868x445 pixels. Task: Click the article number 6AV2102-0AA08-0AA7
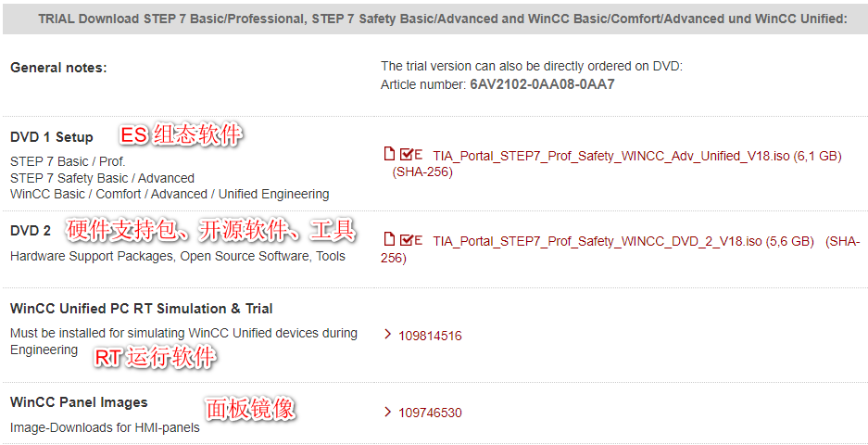(542, 84)
